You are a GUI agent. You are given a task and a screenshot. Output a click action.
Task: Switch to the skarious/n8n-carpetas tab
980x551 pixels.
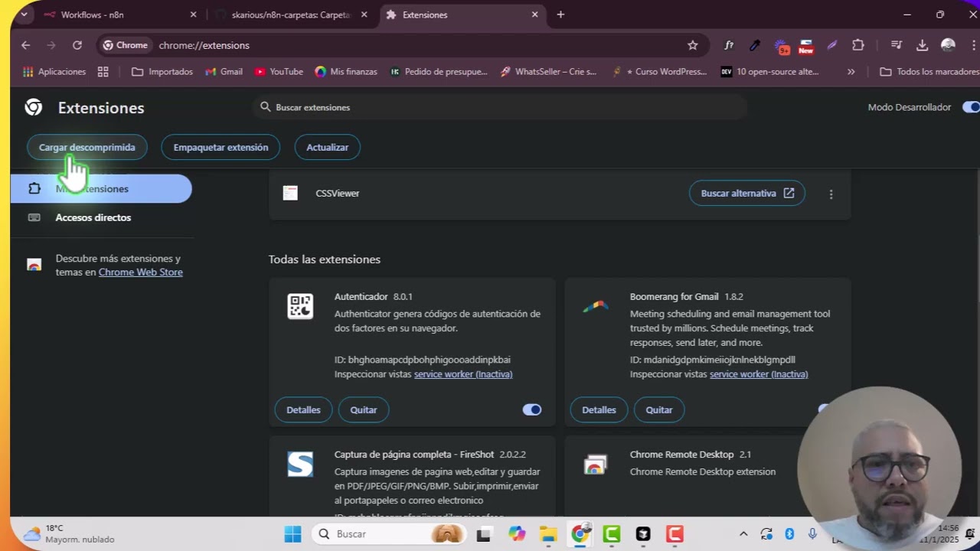tap(291, 15)
